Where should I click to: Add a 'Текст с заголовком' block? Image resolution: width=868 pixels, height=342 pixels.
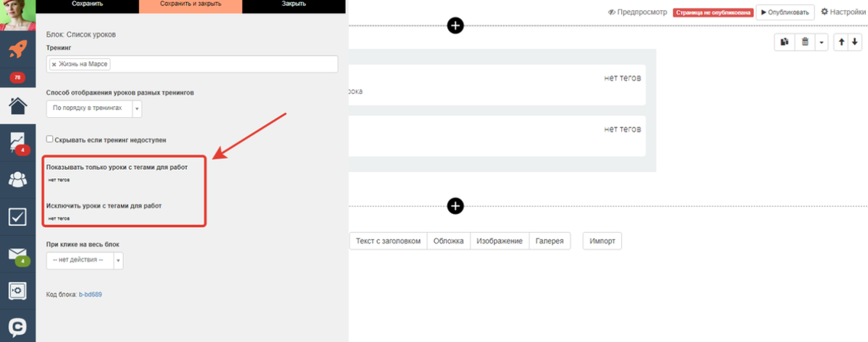coord(388,241)
